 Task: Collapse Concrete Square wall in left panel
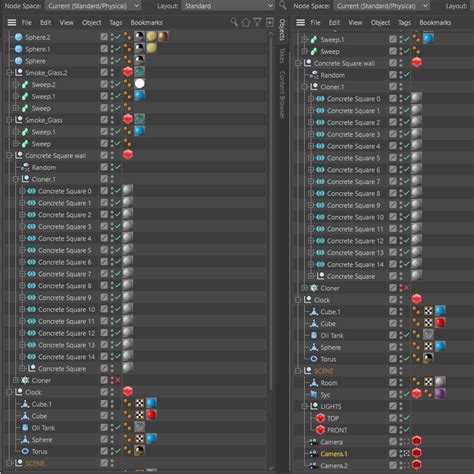click(x=9, y=155)
